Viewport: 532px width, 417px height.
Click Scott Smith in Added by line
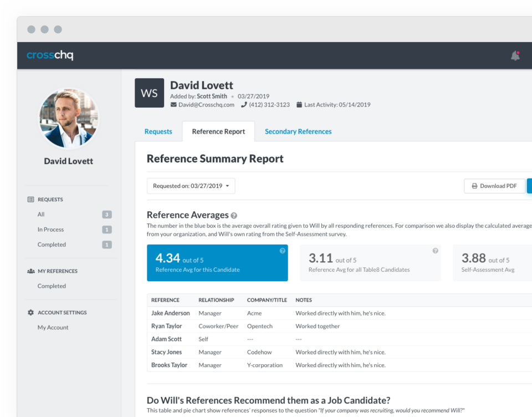[212, 96]
